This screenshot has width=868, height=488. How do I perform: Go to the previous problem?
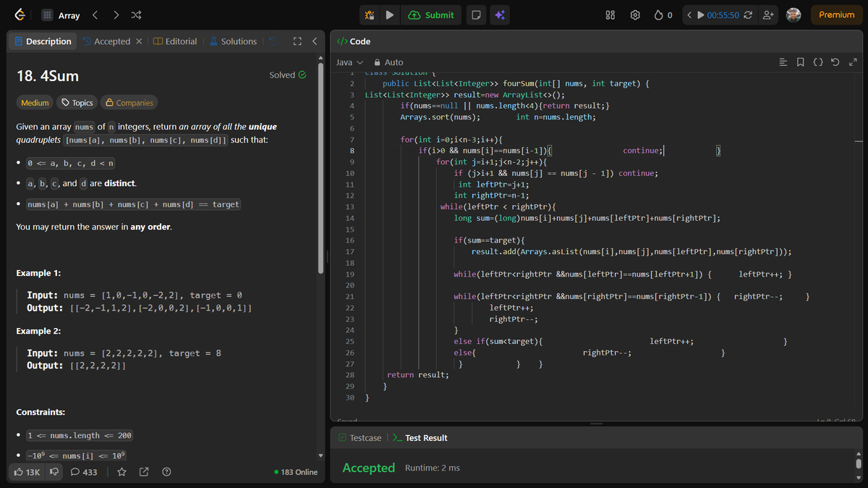95,15
